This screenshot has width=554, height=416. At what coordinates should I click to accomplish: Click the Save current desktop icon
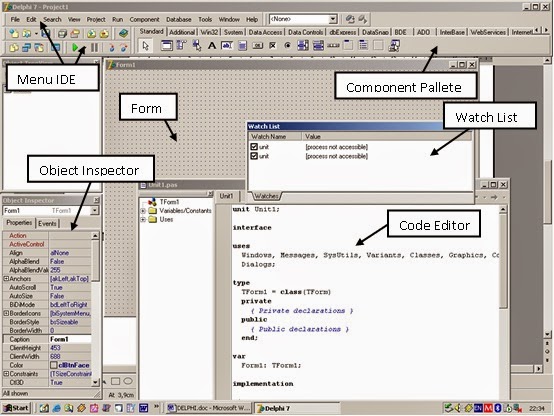coord(350,19)
